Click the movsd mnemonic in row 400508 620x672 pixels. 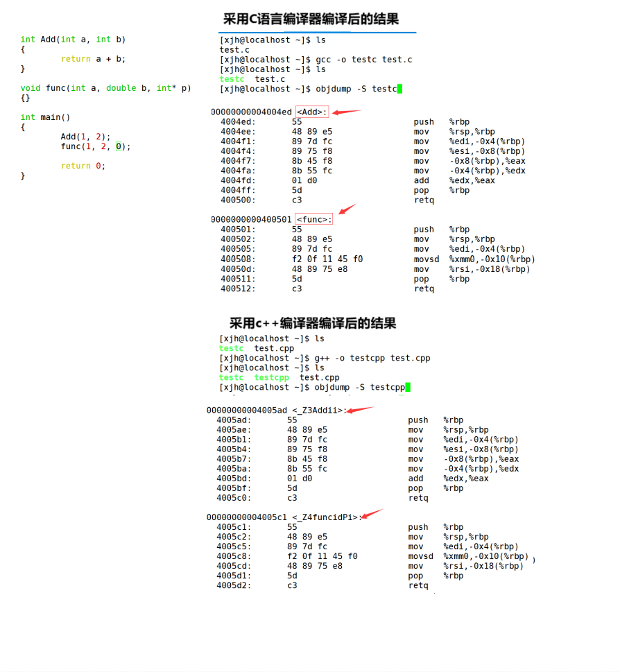pos(427,259)
